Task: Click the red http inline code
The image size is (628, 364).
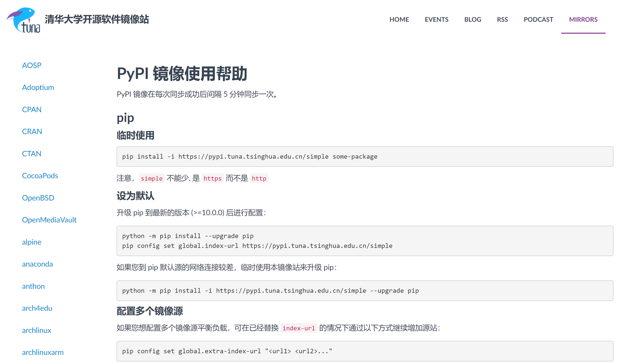Action: (x=259, y=178)
